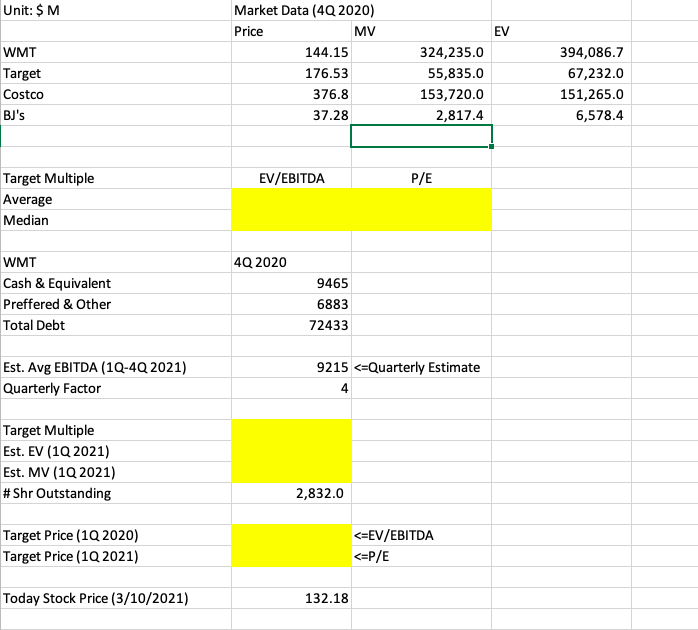Viewport: 698px width, 630px height.
Task: Select 'Est. EV (1Q 2021)' label cell
Action: 116,451
